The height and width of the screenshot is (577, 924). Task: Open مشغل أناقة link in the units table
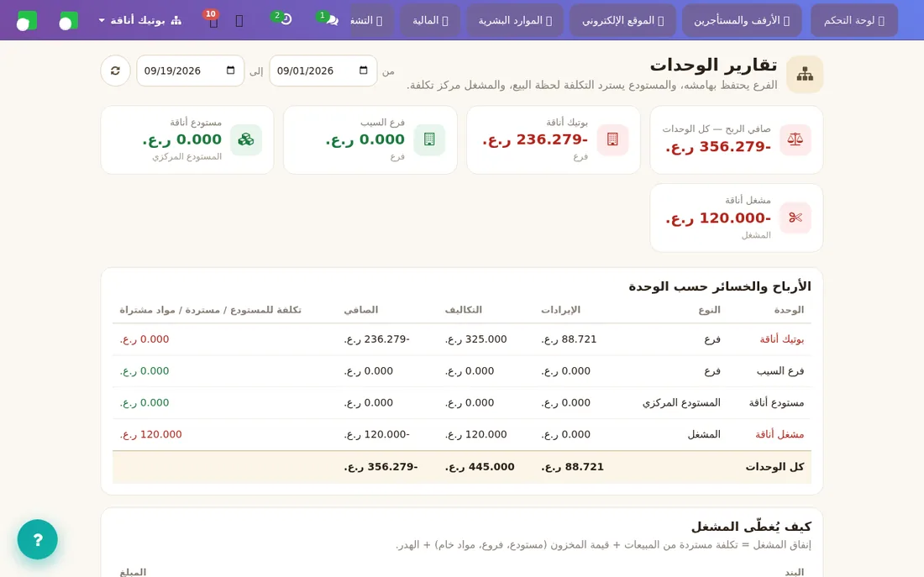(x=780, y=434)
